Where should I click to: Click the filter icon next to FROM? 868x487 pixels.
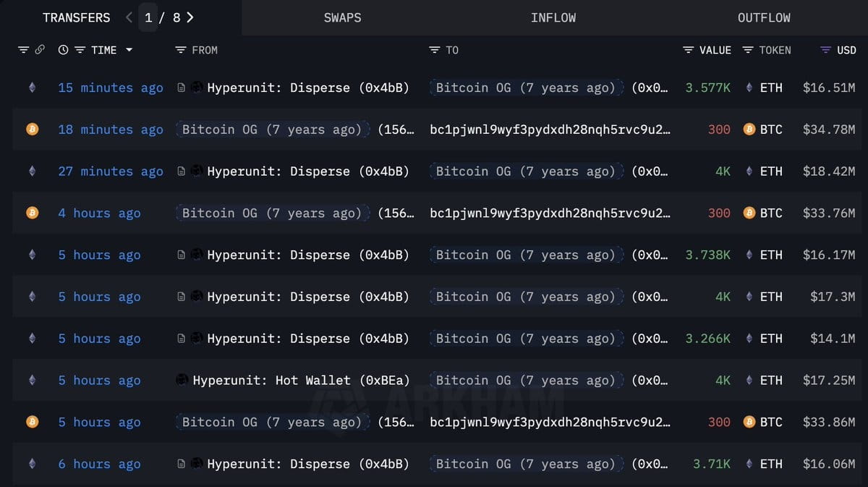pos(181,50)
